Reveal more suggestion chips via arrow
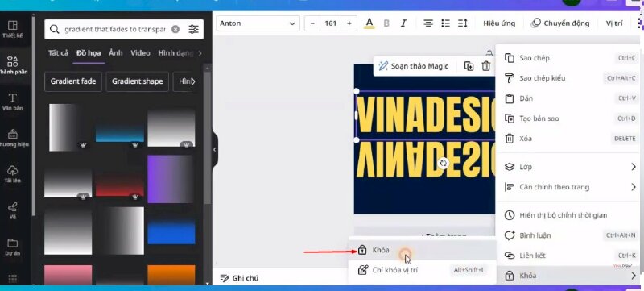The image size is (644, 291). (x=193, y=81)
